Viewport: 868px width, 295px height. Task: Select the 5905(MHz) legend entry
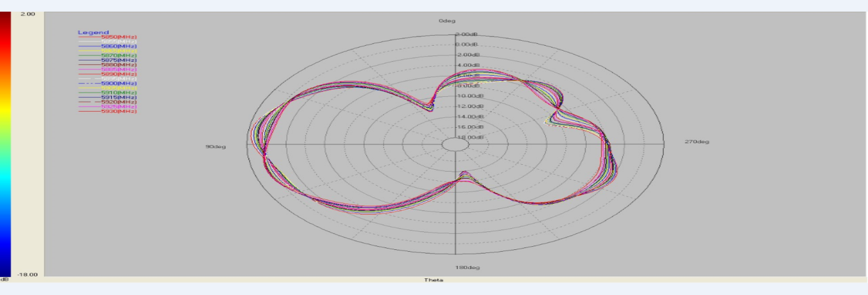click(x=107, y=88)
